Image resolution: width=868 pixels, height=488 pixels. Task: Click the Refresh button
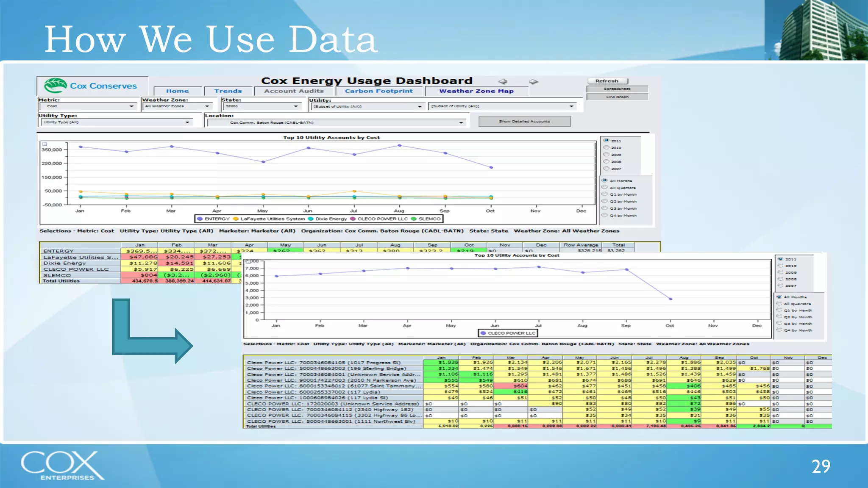[607, 81]
